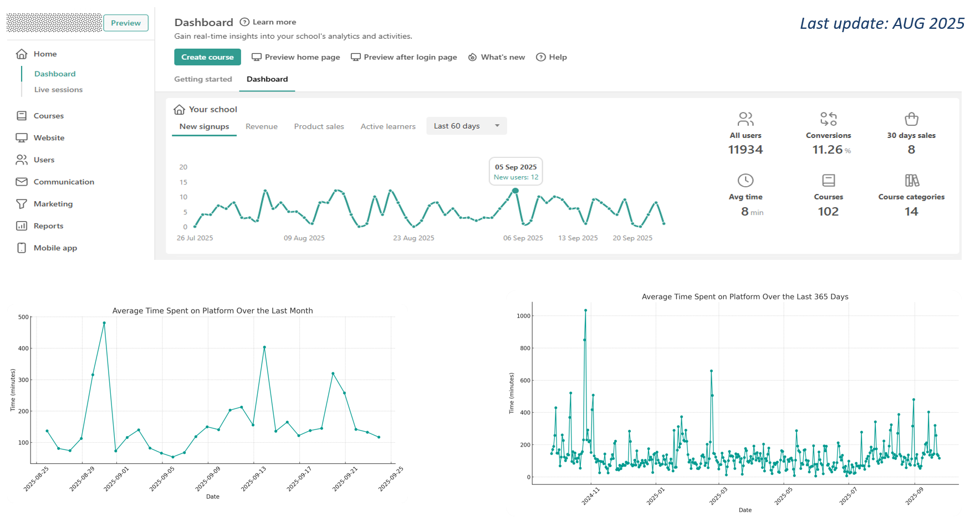This screenshot has height=522, width=980.
Task: Click the Conversions stat icon
Action: pos(828,119)
